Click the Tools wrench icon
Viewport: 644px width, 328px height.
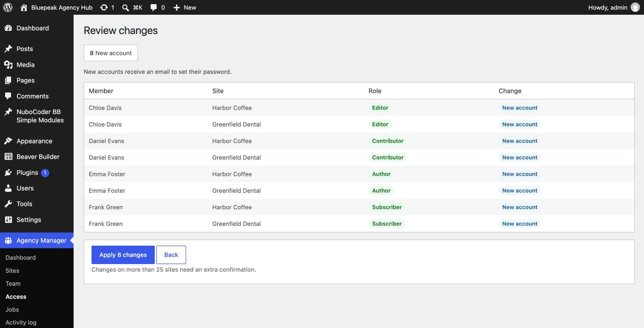8,204
